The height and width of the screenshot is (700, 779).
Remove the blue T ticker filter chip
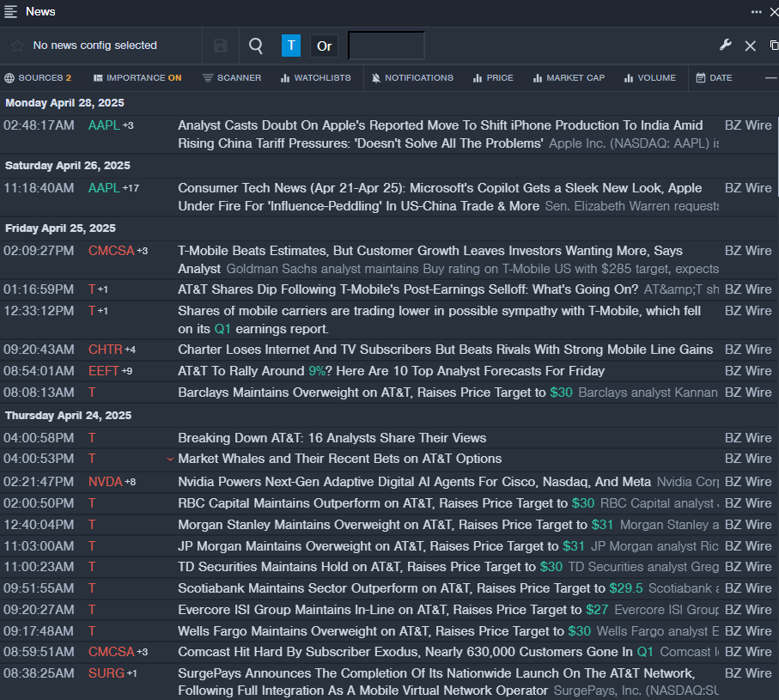tap(291, 46)
